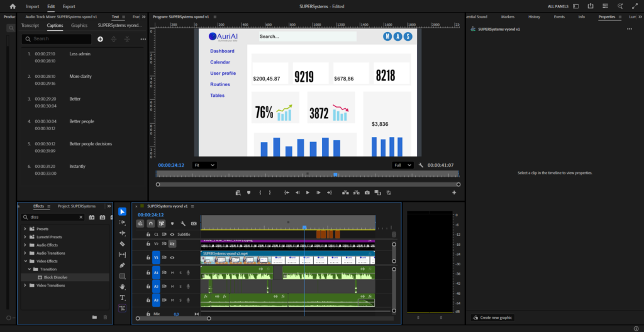644x332 pixels.
Task: Click timeline caption track options CC icon
Action: click(x=194, y=223)
